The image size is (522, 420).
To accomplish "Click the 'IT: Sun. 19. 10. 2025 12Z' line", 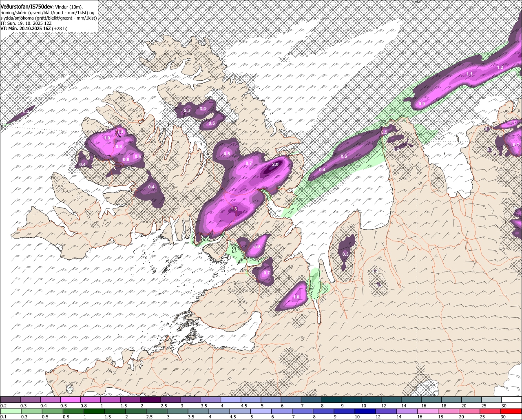I will 26,23.
